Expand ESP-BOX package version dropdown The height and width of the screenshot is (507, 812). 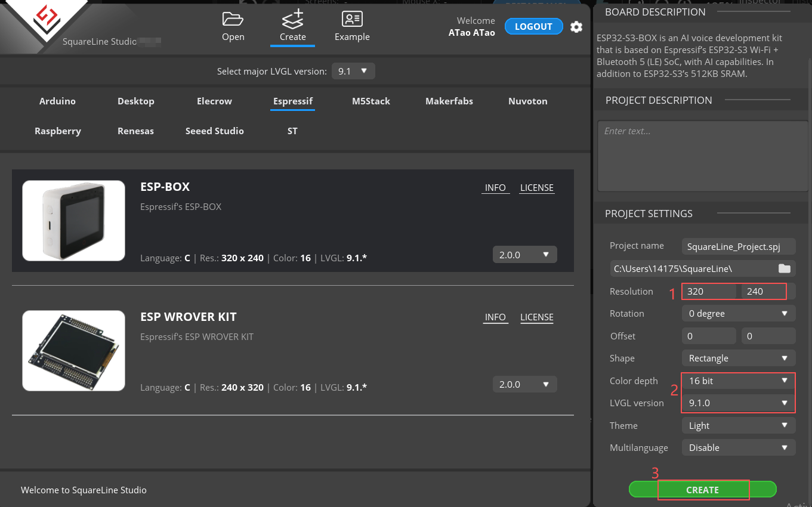[525, 255]
